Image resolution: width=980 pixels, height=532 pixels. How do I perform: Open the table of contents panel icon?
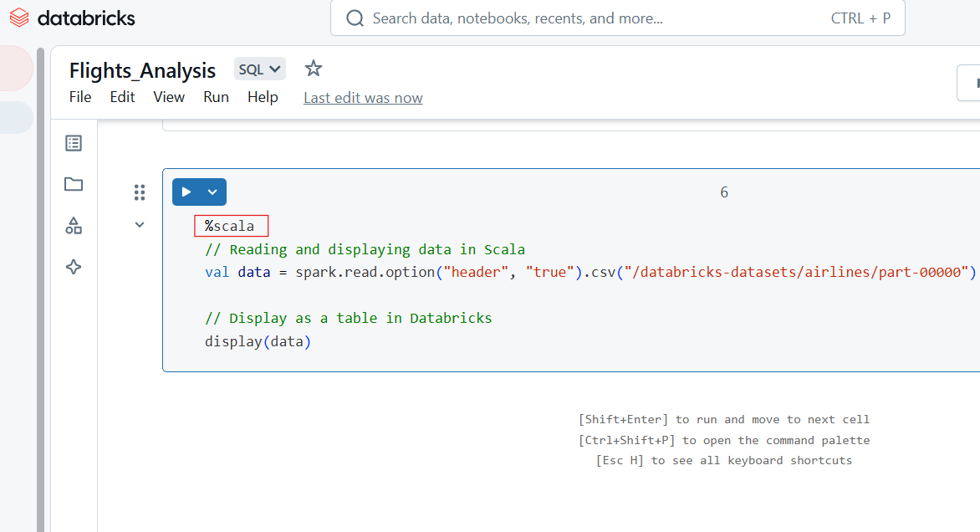click(74, 143)
